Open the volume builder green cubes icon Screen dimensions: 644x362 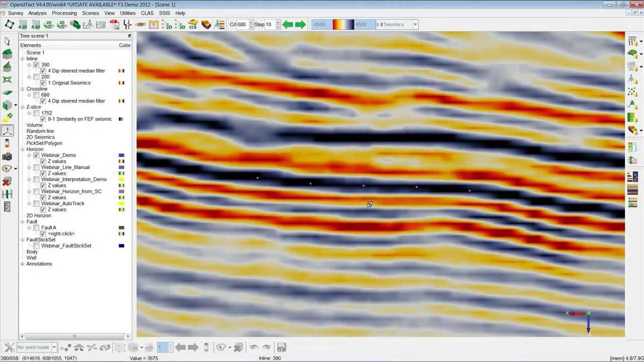coord(75,24)
